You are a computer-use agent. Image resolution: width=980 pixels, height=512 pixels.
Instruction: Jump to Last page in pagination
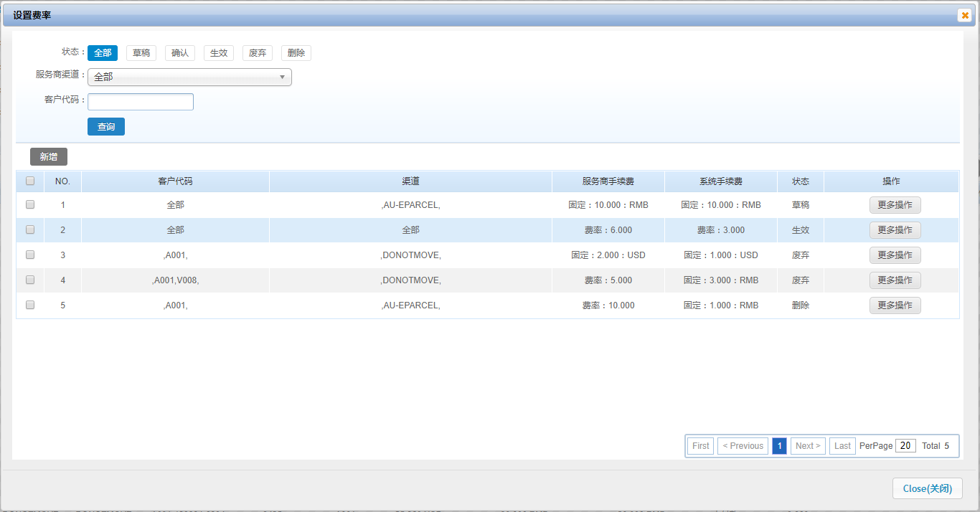[842, 446]
